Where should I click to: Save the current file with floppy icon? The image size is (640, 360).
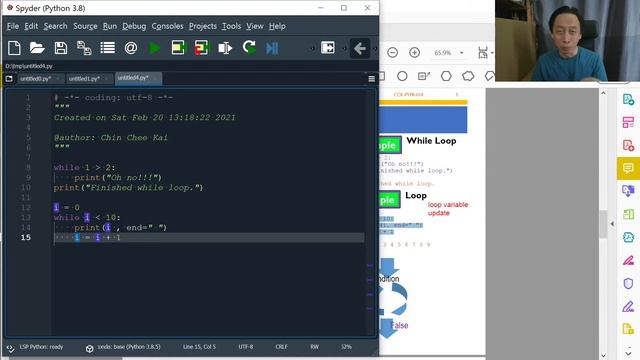[x=61, y=48]
